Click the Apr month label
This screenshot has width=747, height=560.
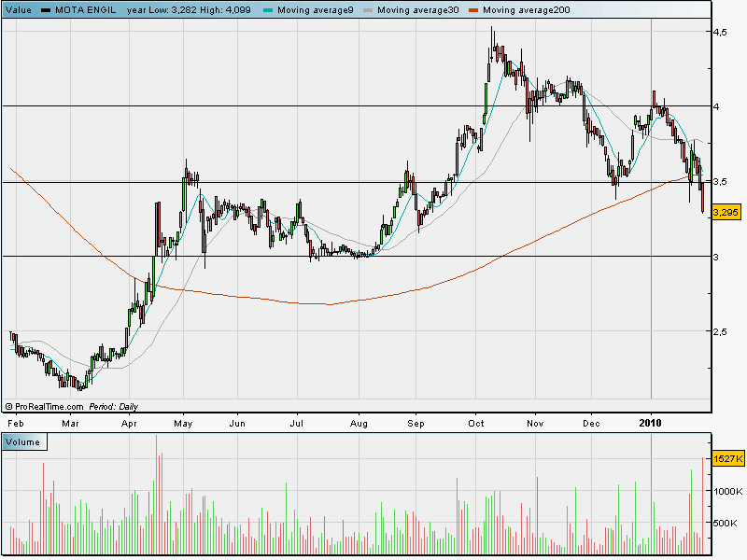point(129,424)
